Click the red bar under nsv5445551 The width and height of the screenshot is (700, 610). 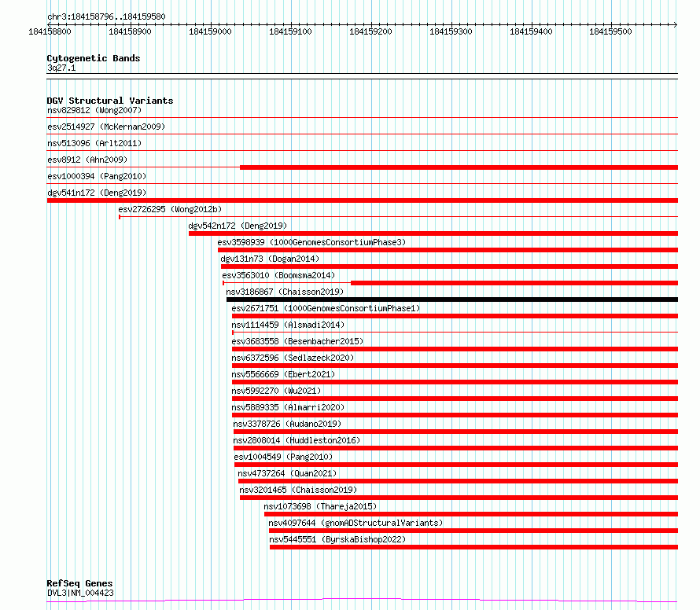pos(473,547)
